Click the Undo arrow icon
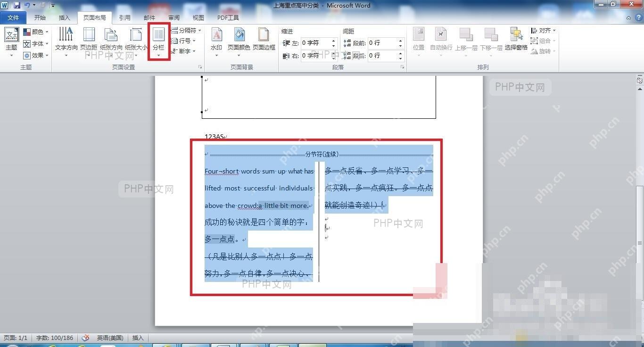 click(x=27, y=6)
